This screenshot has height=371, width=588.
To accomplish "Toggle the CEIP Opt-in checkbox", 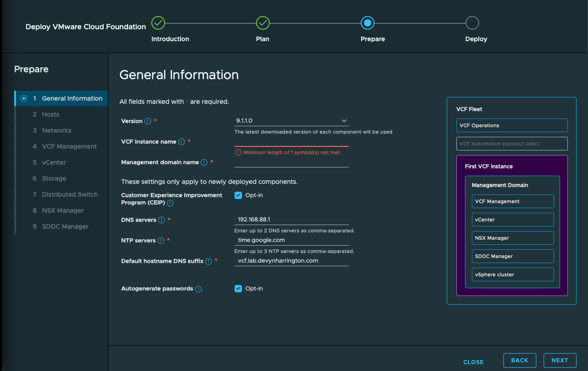I will click(x=238, y=195).
